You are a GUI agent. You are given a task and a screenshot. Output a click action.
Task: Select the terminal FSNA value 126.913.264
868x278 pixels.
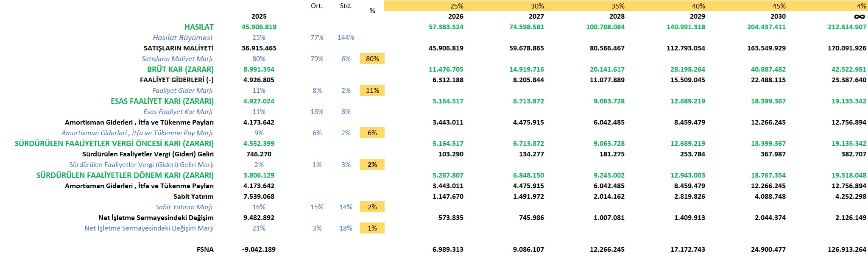click(x=847, y=250)
